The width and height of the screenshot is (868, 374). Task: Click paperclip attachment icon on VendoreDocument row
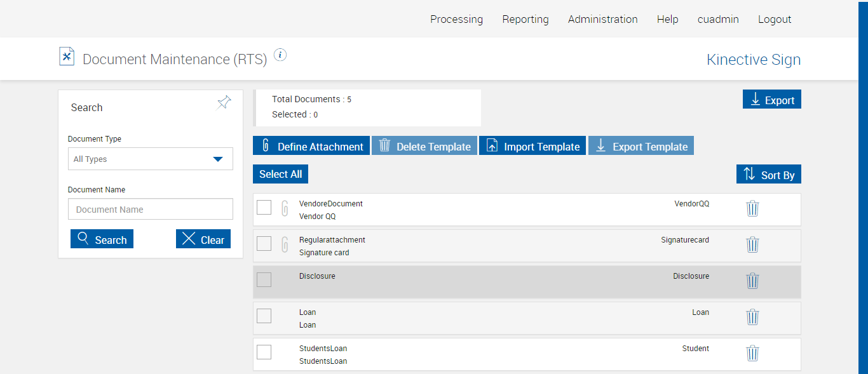click(x=285, y=208)
